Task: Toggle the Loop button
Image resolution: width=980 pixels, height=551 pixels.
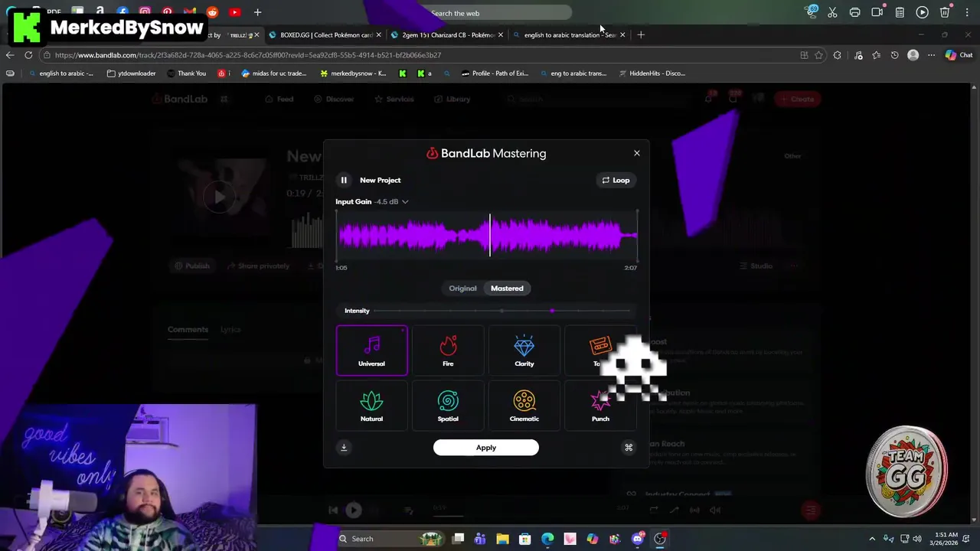Action: tap(616, 180)
